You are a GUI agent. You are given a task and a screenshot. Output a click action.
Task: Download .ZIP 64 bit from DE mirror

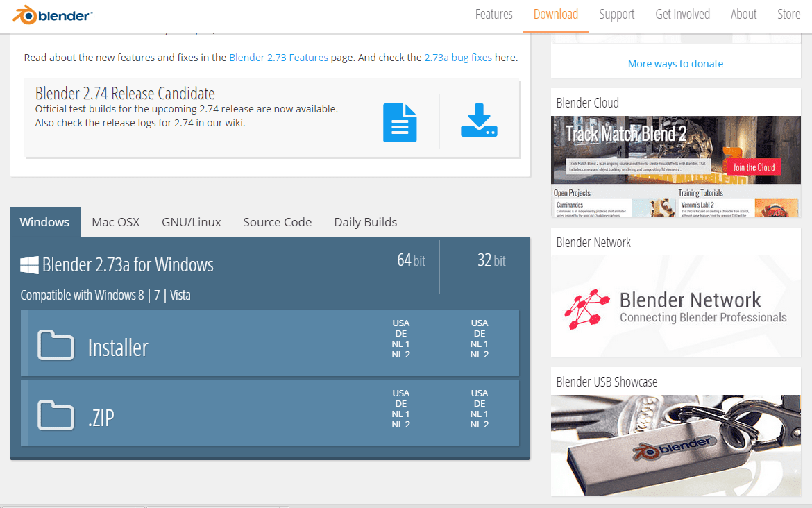[x=401, y=403]
